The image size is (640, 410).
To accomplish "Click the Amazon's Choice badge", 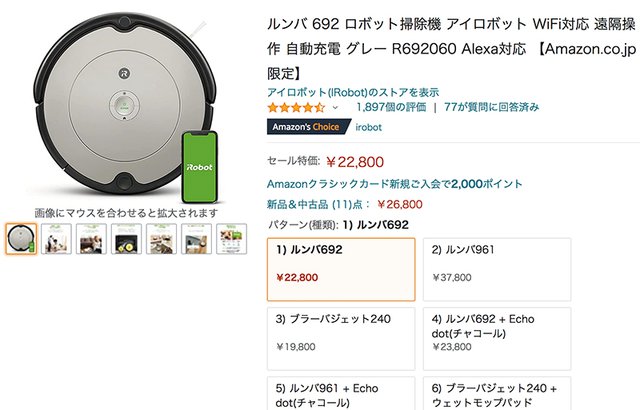I will 310,127.
